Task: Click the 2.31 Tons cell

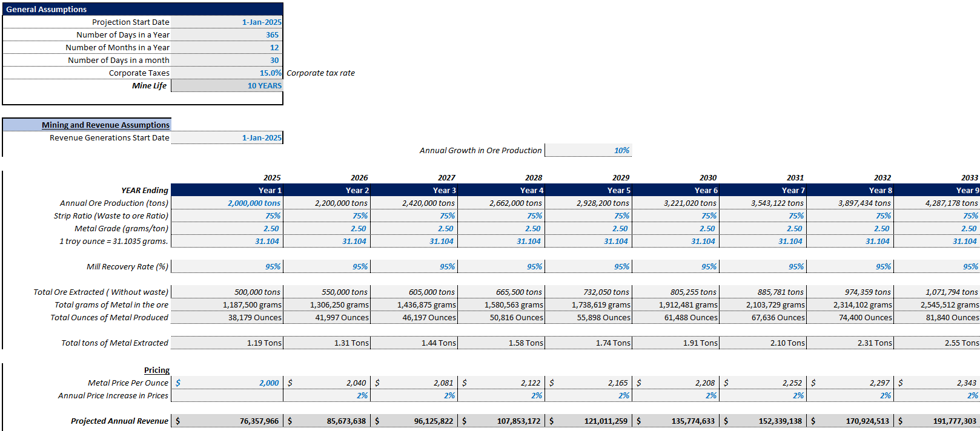Action: click(850, 343)
